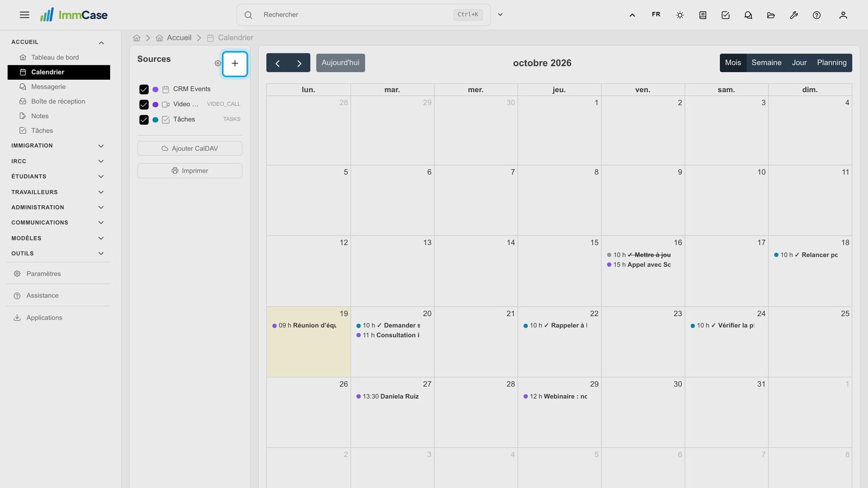Open the chat messages icon in header
Image resolution: width=868 pixels, height=488 pixels.
[748, 15]
